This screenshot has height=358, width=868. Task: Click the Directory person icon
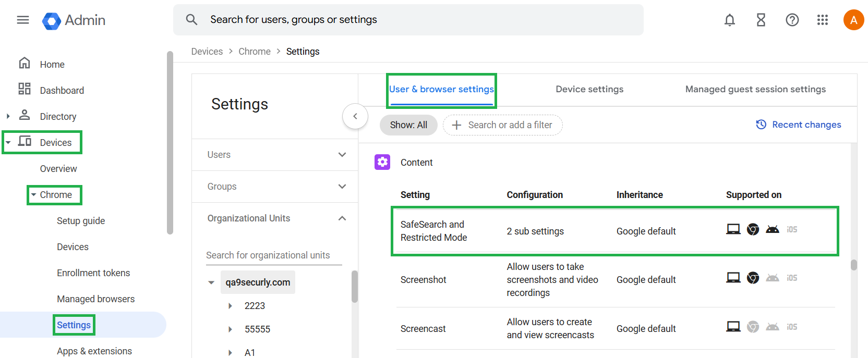click(25, 115)
